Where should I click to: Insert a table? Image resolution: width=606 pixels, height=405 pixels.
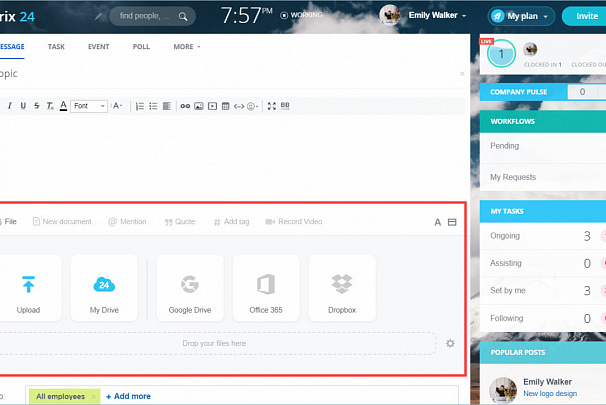pyautogui.click(x=226, y=106)
